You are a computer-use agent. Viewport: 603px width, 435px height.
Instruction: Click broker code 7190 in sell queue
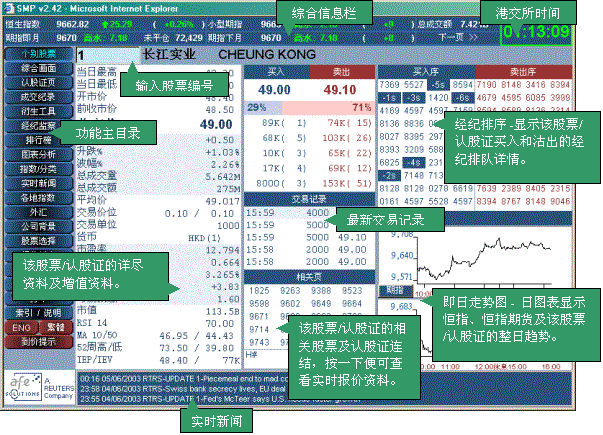point(487,85)
